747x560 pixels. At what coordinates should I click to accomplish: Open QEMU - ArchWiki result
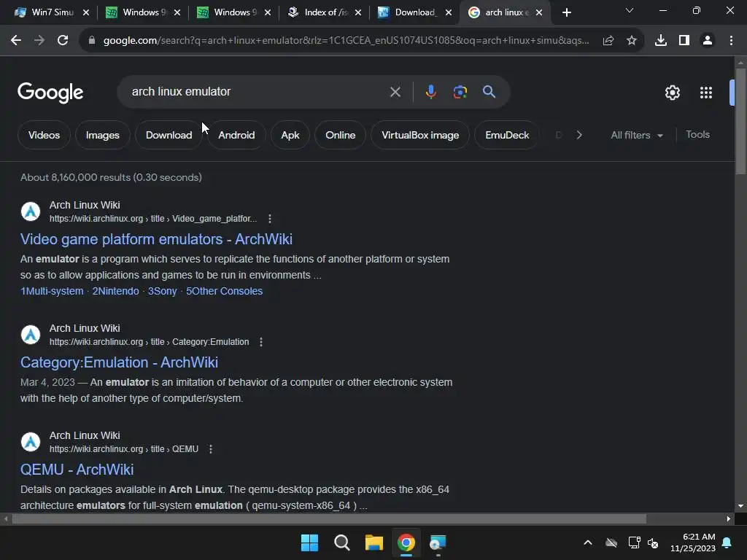(x=77, y=470)
